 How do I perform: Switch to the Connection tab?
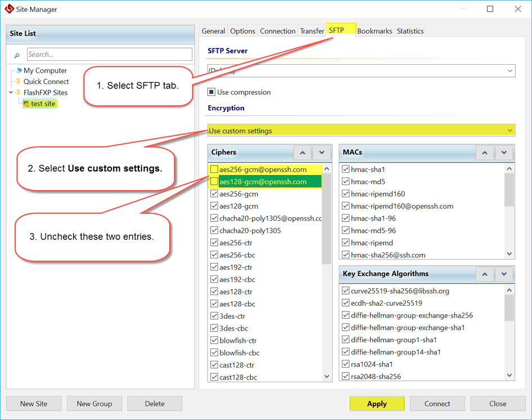(278, 31)
